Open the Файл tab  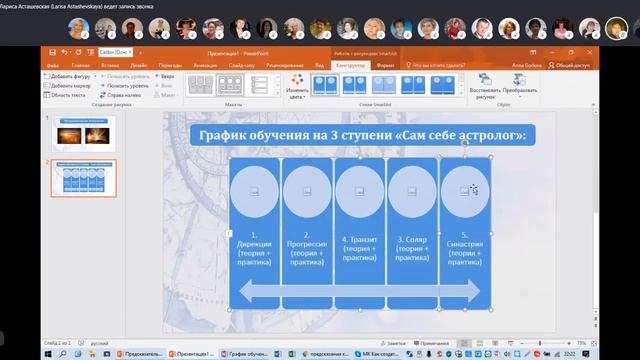tap(52, 65)
